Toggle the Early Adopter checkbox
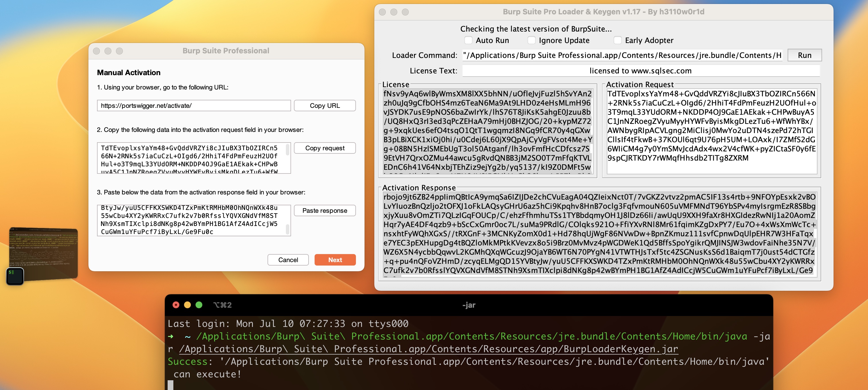 click(617, 40)
